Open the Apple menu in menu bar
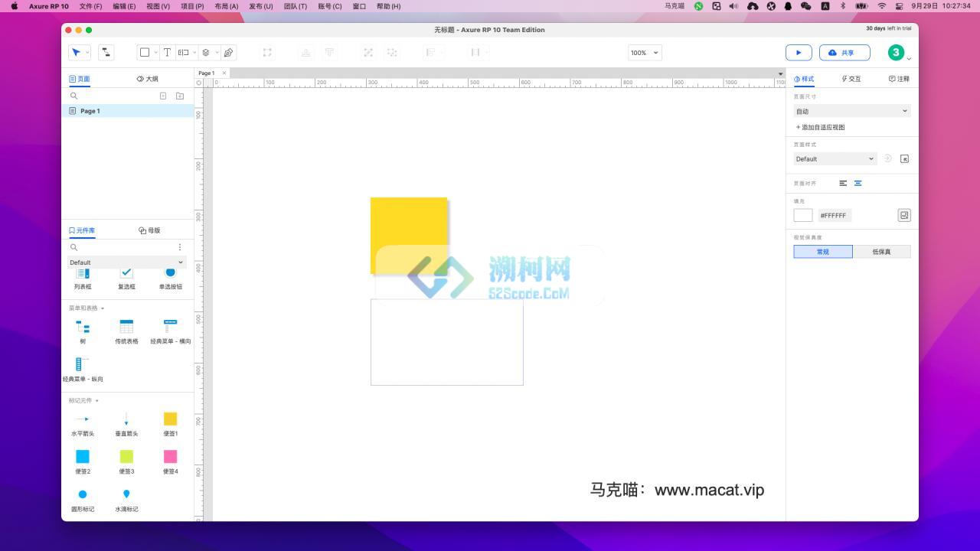980x551 pixels. [15, 6]
